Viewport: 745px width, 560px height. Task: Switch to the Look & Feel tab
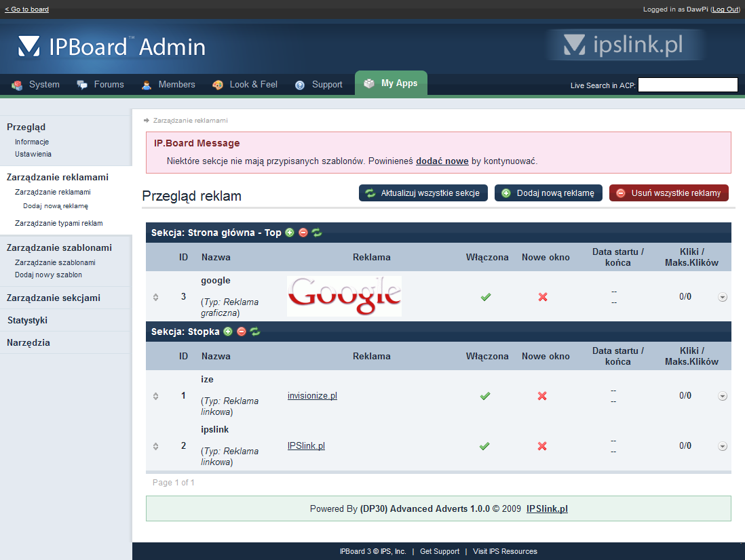coord(246,85)
